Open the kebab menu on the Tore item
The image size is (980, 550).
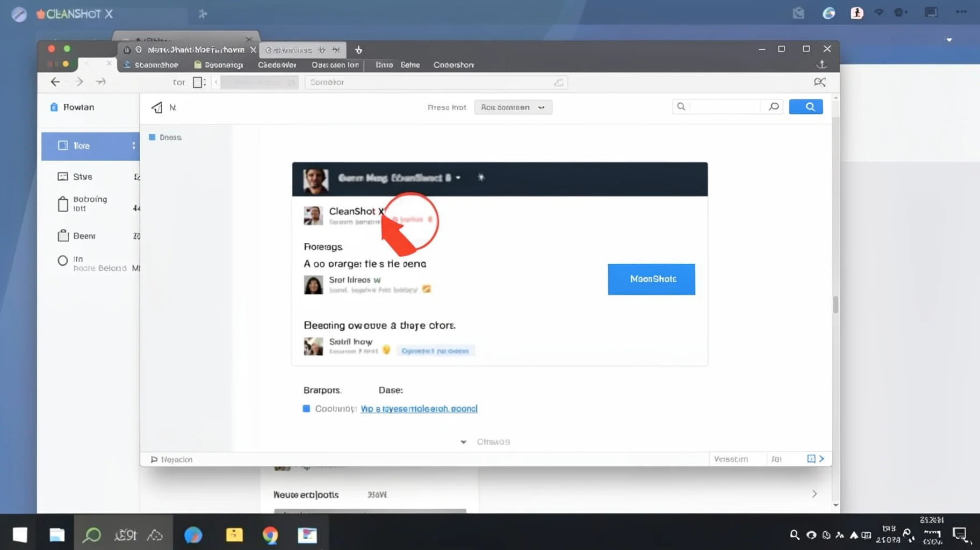[134, 146]
